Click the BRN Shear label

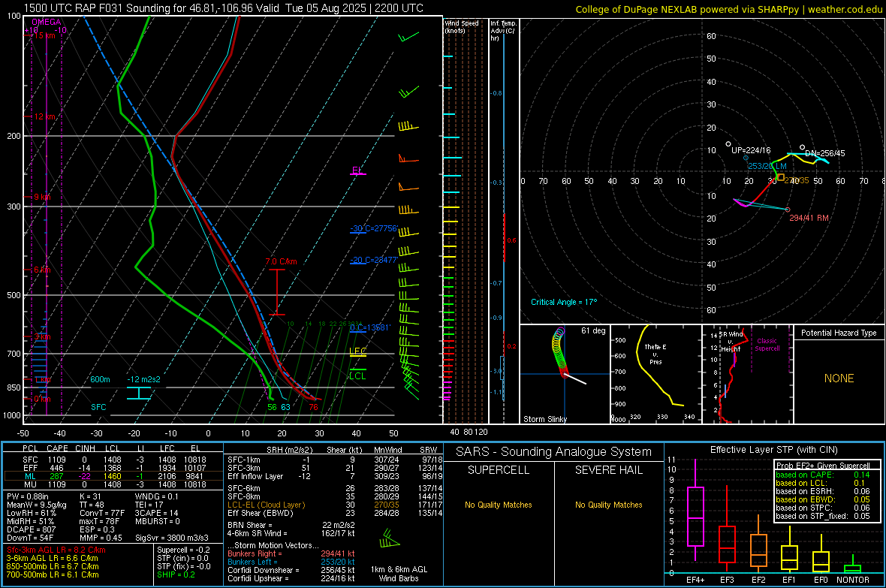pos(250,525)
